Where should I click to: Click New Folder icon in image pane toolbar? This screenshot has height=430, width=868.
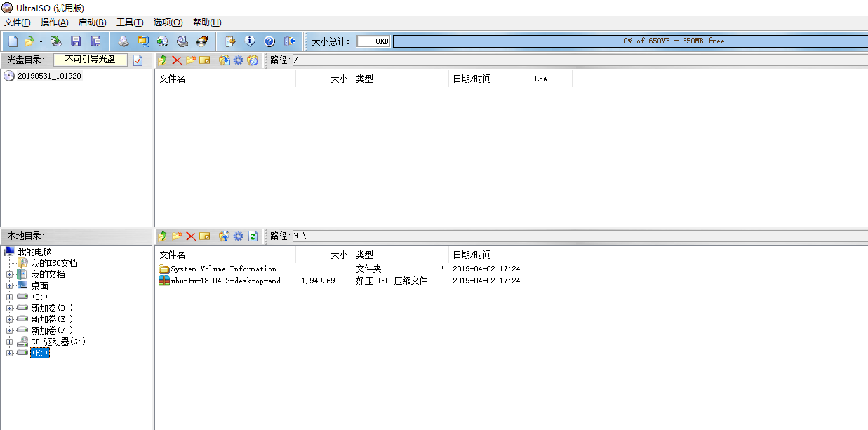(x=191, y=60)
